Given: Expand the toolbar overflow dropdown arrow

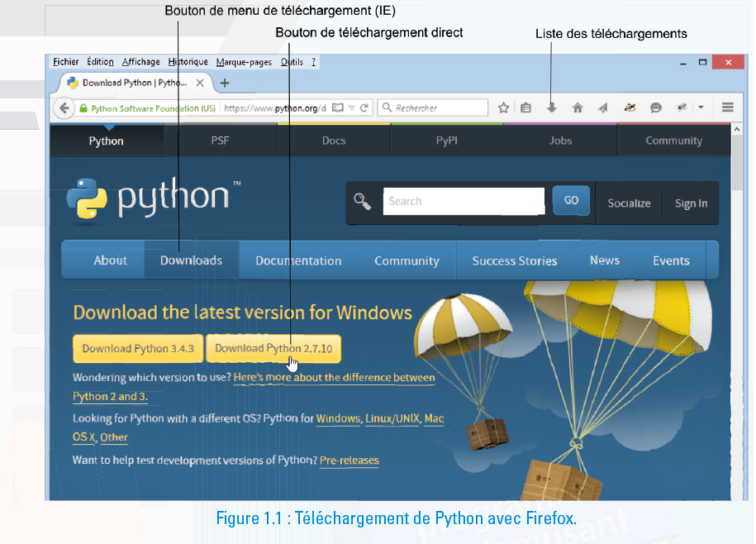Looking at the screenshot, I should coord(701,107).
